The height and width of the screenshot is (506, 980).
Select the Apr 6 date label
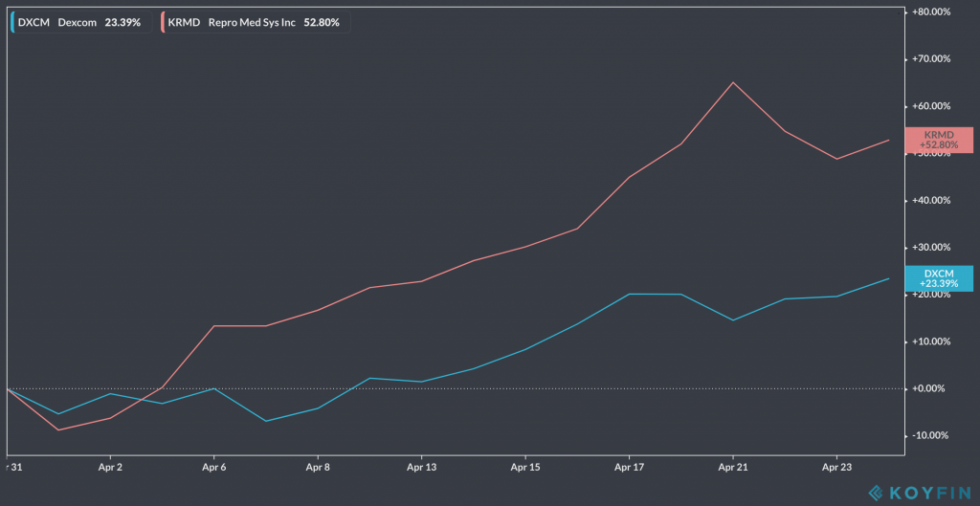(x=213, y=469)
